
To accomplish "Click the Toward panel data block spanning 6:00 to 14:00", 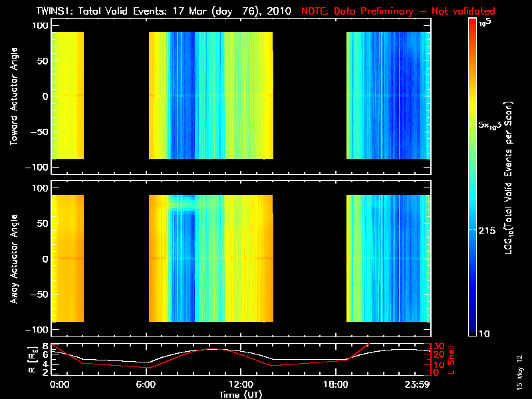I will pyautogui.click(x=211, y=95).
